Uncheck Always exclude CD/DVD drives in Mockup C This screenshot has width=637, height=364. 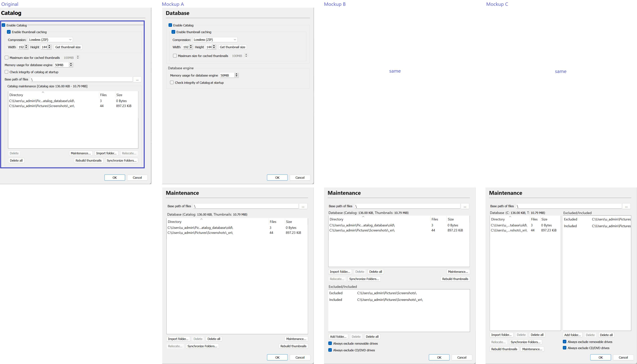tap(565, 348)
